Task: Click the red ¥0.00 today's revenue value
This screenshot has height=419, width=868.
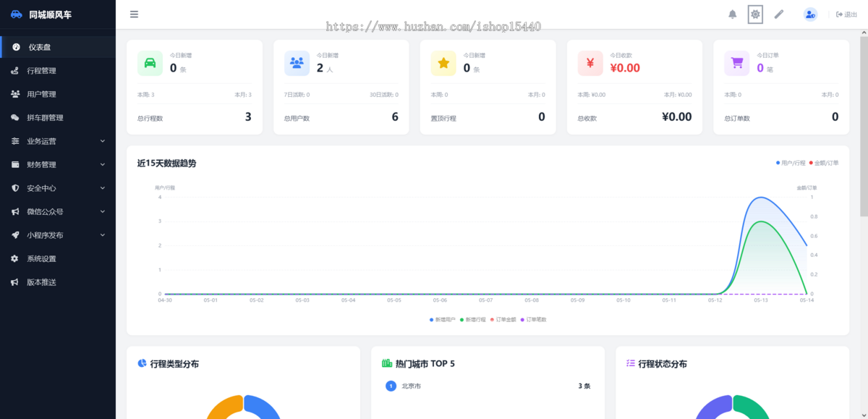Action: coord(625,68)
